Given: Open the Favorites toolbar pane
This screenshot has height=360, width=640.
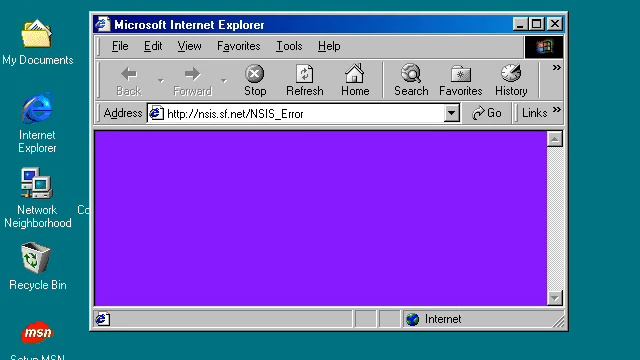Looking at the screenshot, I should tap(460, 80).
